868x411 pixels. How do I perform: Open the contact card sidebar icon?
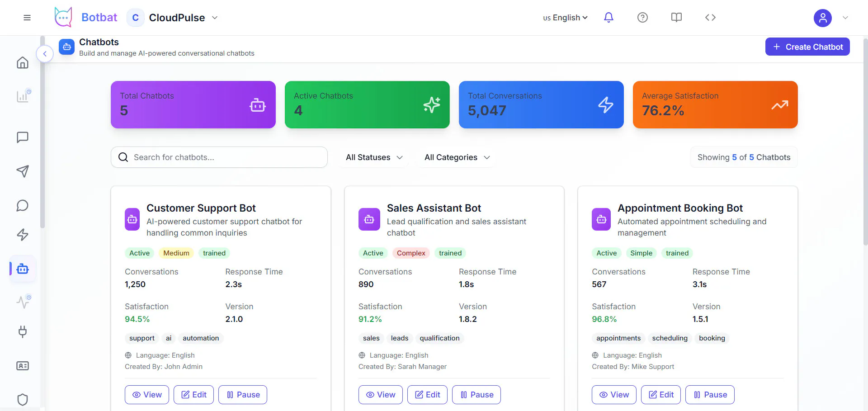click(x=23, y=366)
